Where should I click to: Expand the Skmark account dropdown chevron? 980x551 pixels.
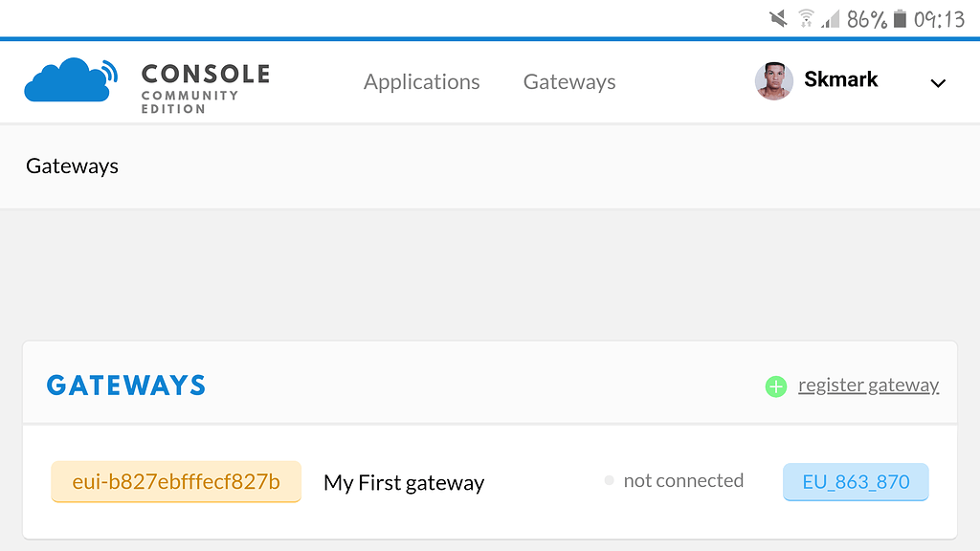click(x=938, y=83)
